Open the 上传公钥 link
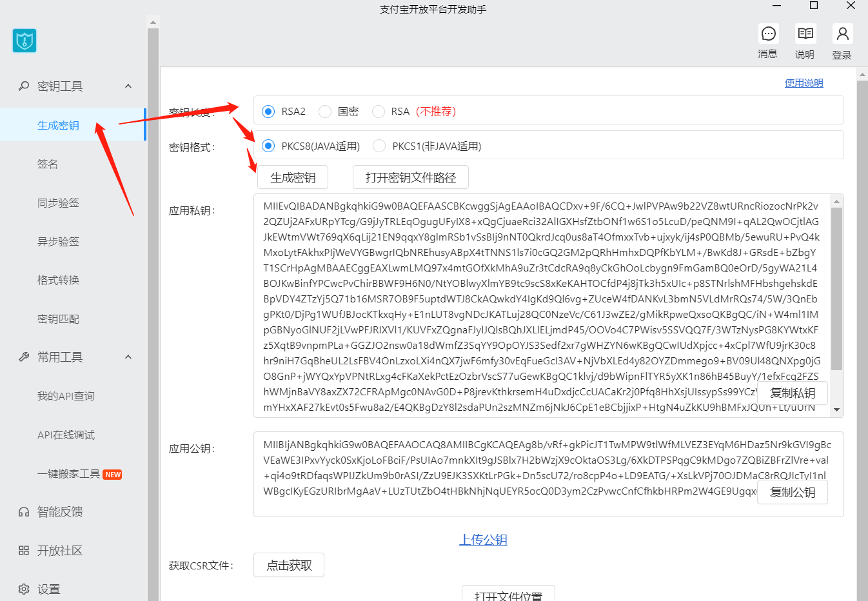The width and height of the screenshot is (868, 601). tap(483, 540)
